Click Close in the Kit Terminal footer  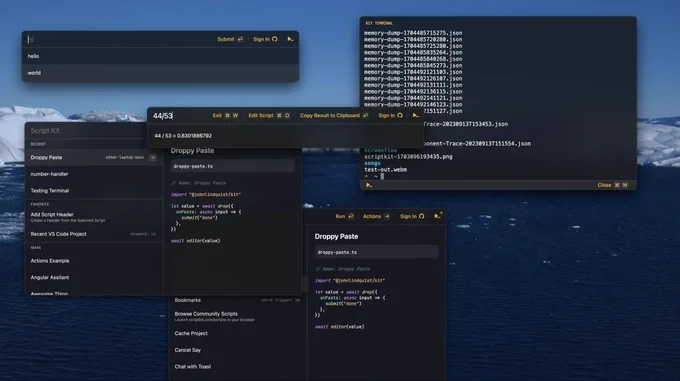tap(612, 185)
